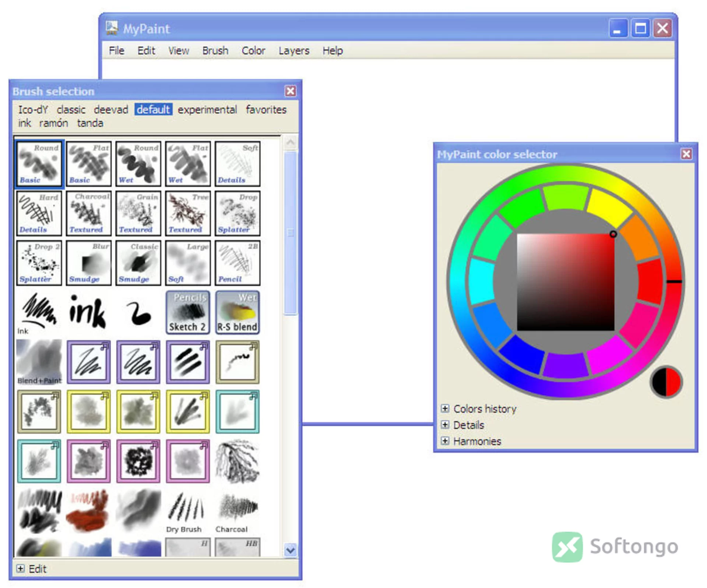Open the Color menu
This screenshot has height=588, width=707.
[253, 50]
